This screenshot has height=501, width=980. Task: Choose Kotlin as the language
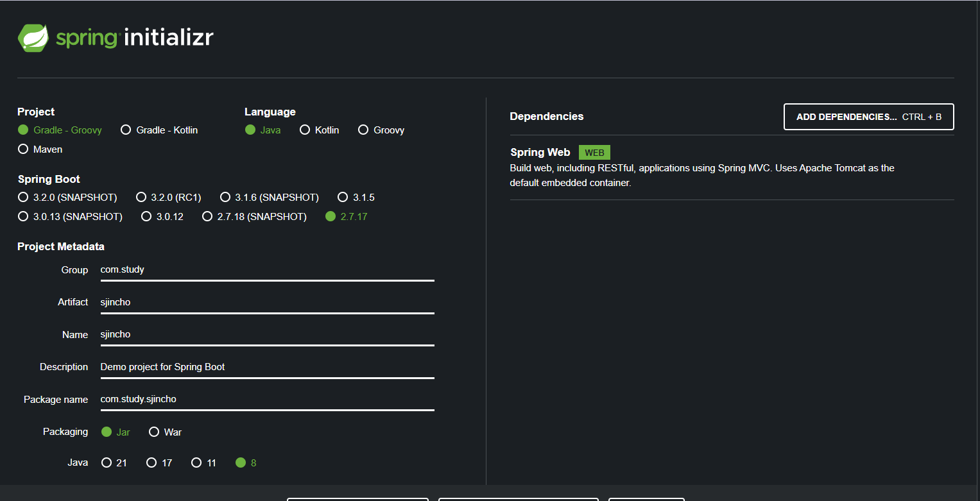pyautogui.click(x=318, y=130)
